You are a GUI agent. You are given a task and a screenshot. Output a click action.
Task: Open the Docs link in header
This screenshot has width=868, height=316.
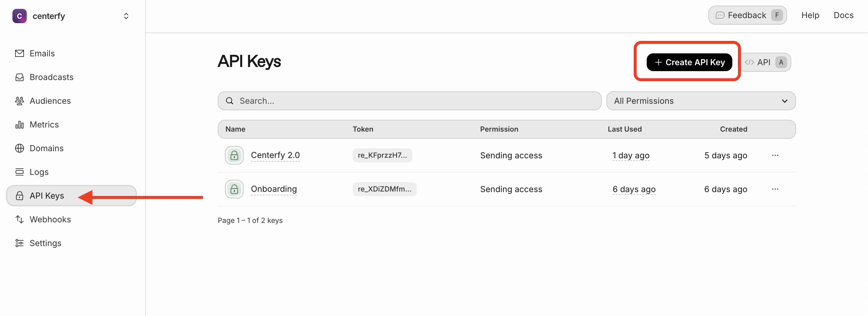(843, 15)
